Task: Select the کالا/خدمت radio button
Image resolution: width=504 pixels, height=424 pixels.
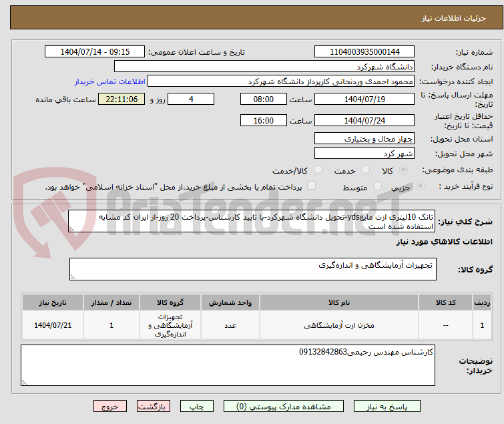Action: [318, 170]
